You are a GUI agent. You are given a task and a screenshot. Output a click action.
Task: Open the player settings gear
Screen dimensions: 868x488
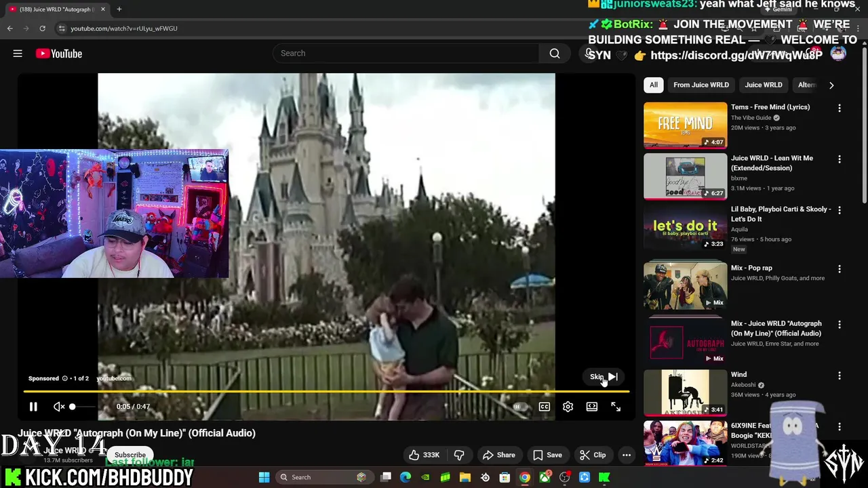(x=568, y=407)
